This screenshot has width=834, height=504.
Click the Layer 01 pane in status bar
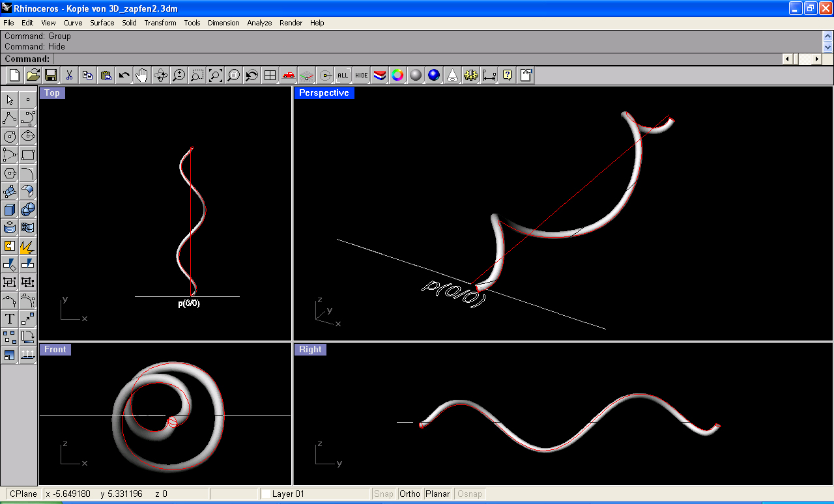coord(315,494)
